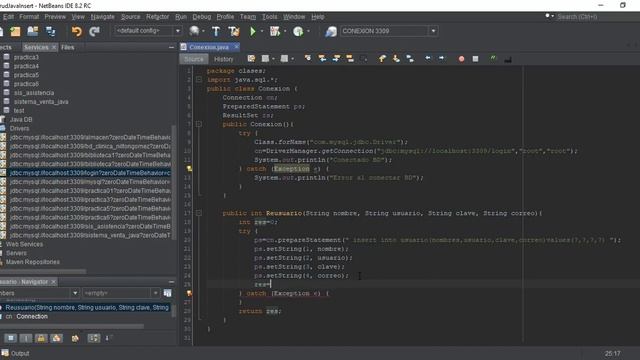
Task: Click the Find Previous Occurrence icon
Action: tap(322, 59)
